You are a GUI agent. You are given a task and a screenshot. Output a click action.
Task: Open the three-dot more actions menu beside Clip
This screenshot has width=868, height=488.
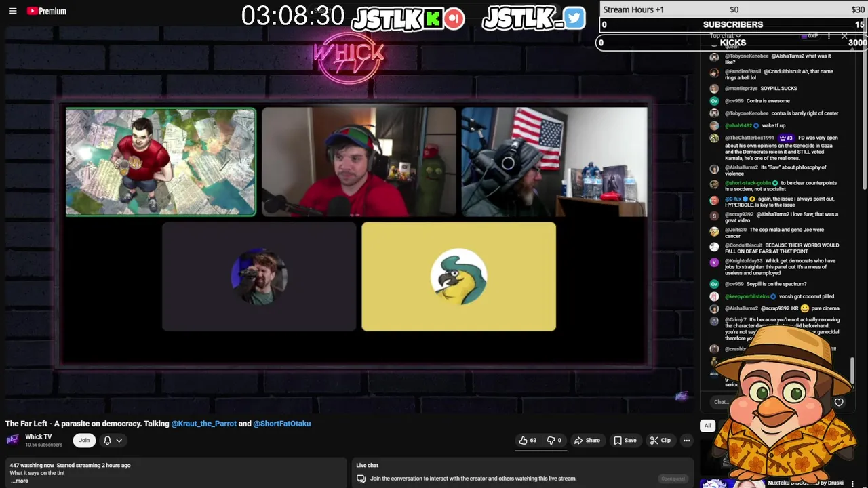coord(686,441)
